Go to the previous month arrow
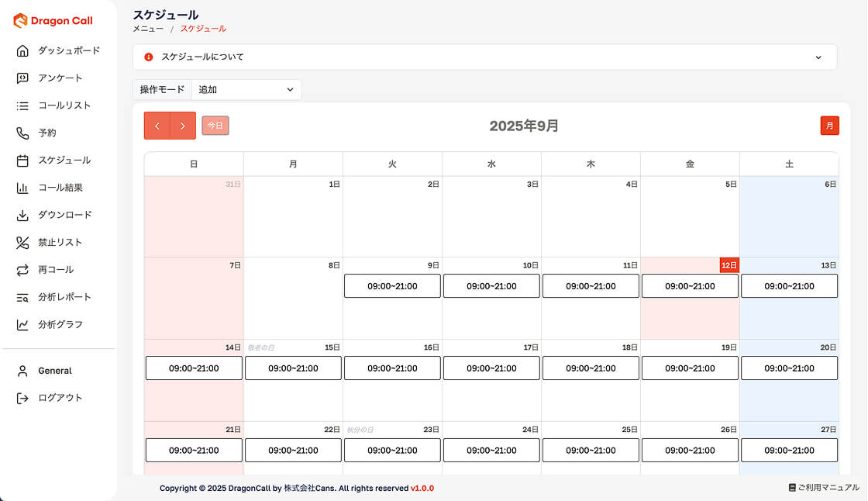 (157, 126)
